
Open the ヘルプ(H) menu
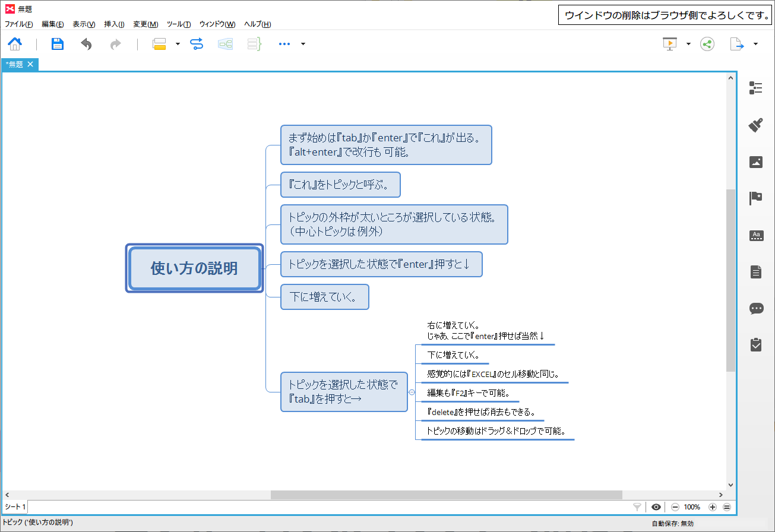(x=258, y=24)
